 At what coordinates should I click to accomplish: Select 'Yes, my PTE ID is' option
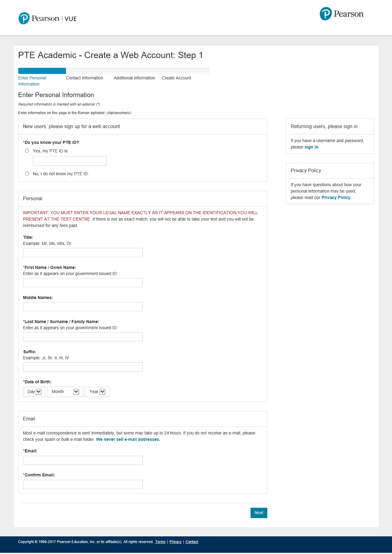27,151
